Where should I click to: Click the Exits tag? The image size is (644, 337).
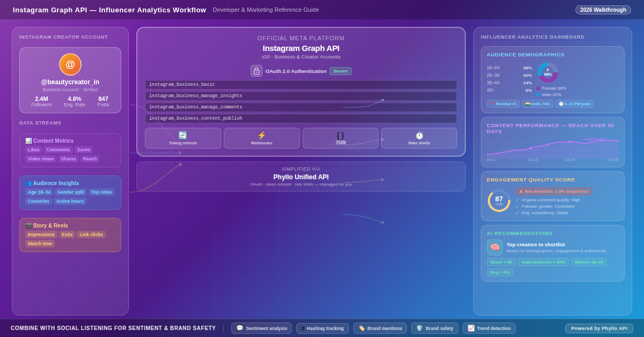pos(67,235)
